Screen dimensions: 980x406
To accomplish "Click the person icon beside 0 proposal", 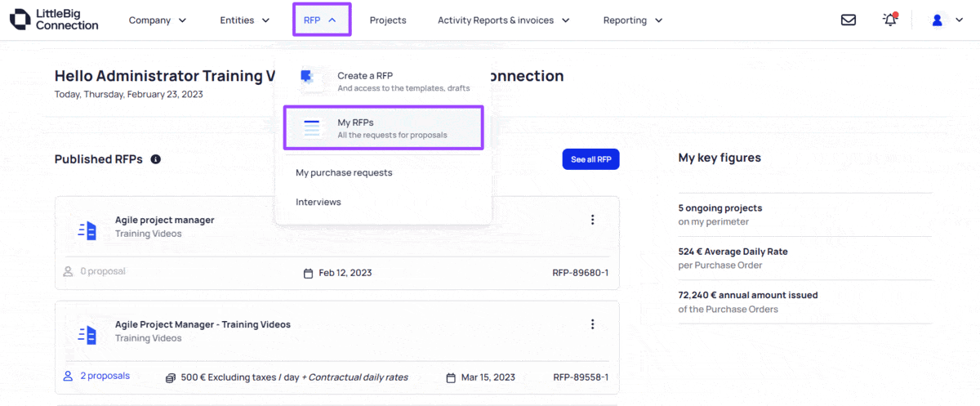I will pyautogui.click(x=69, y=271).
